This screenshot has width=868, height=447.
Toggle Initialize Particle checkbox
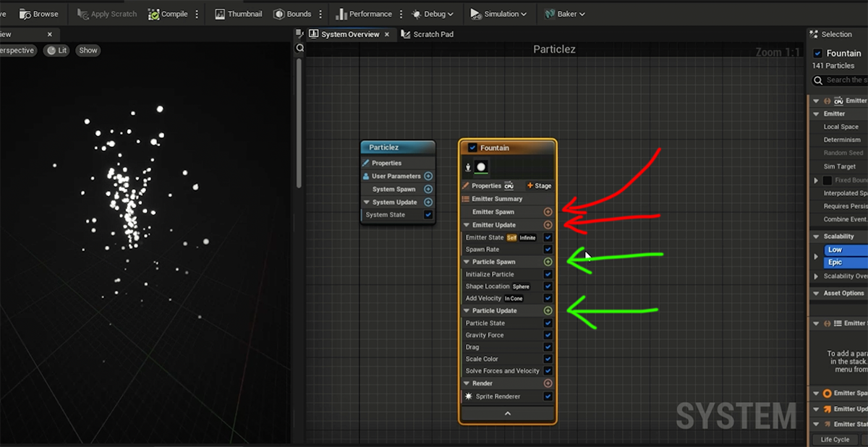pos(548,274)
